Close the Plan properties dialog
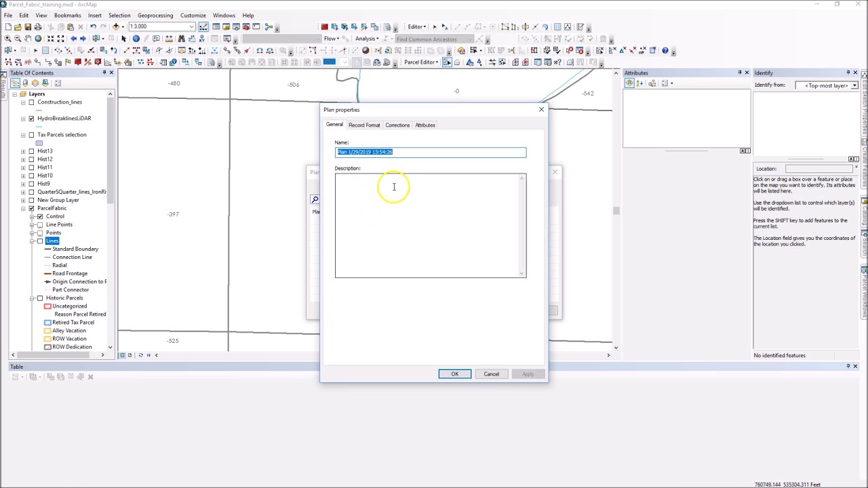 tap(541, 109)
